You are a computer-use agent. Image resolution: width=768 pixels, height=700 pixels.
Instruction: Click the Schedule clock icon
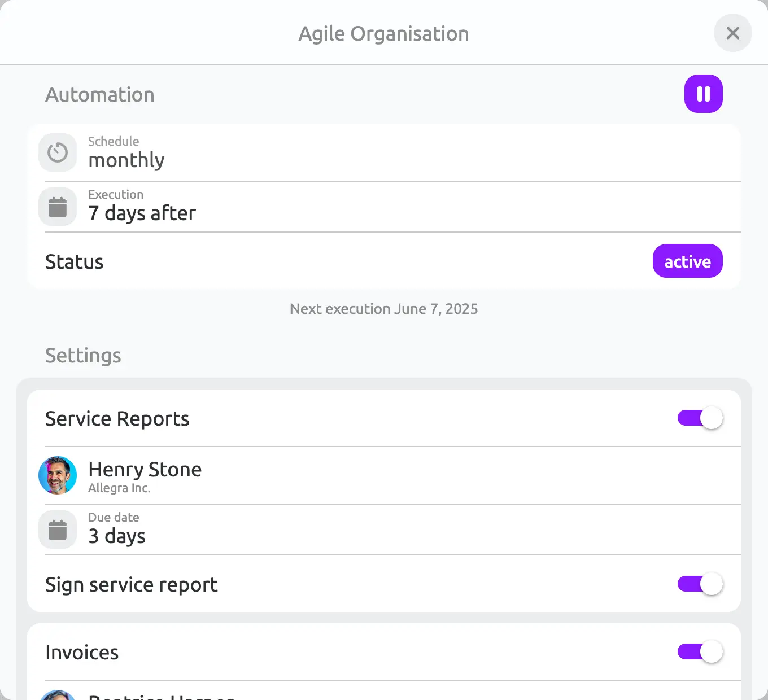(x=58, y=152)
